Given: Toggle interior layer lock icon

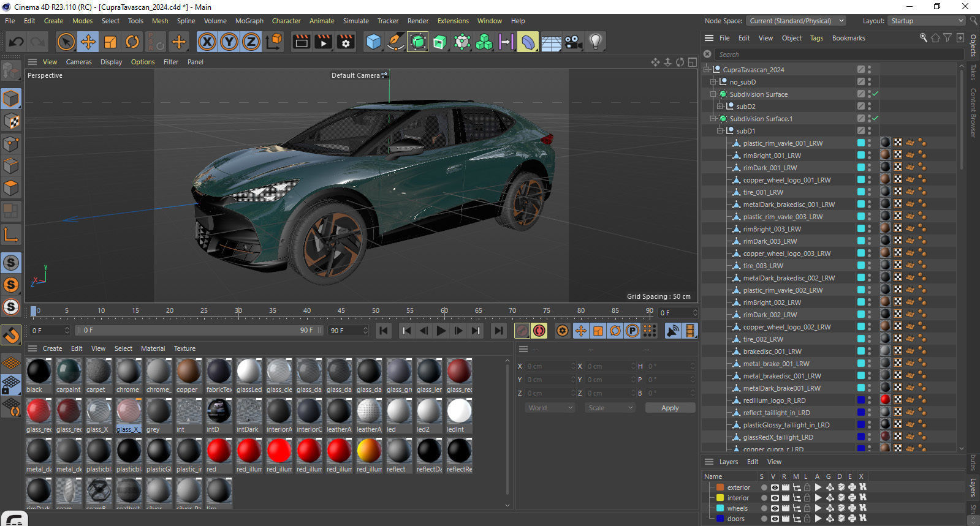Looking at the screenshot, I should (x=808, y=498).
